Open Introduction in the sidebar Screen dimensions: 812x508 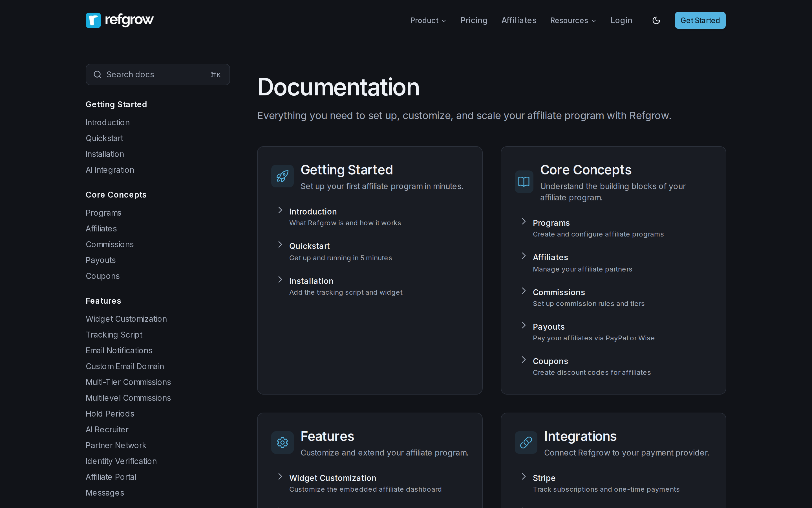[108, 123]
